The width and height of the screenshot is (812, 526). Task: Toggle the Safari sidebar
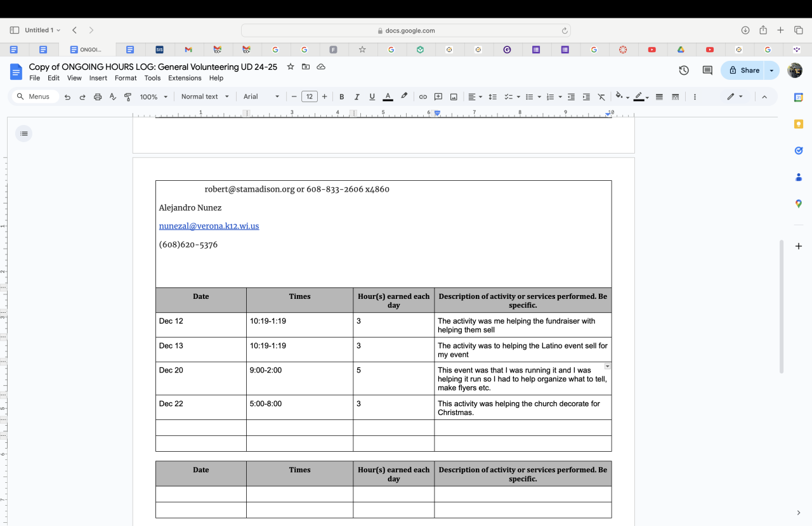pos(15,30)
